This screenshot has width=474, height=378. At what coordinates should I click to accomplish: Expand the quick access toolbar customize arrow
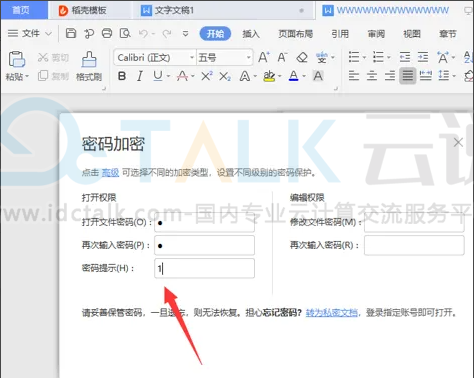tap(186, 33)
